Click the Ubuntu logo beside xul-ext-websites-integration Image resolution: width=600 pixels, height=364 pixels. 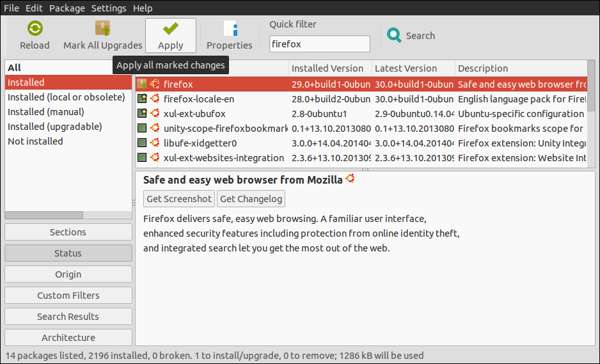tap(155, 158)
